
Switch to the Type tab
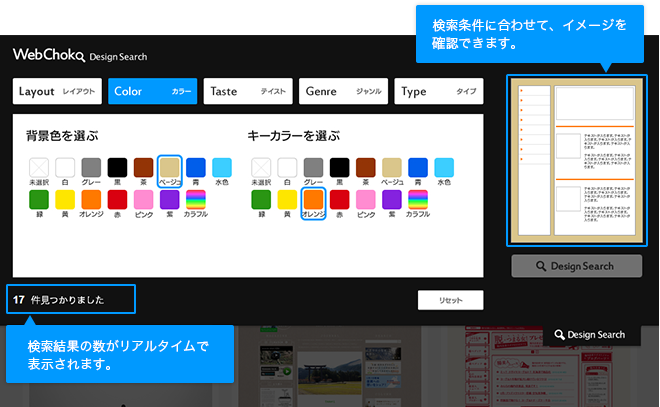(x=439, y=91)
